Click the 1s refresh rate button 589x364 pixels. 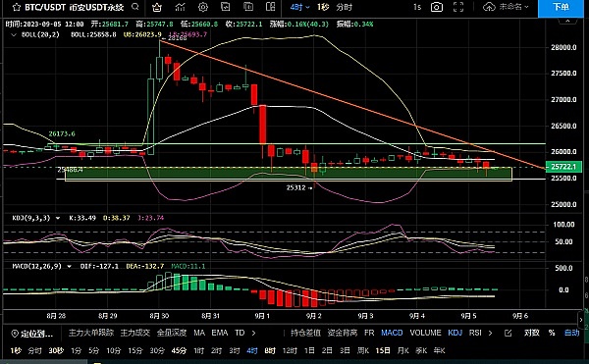click(417, 7)
